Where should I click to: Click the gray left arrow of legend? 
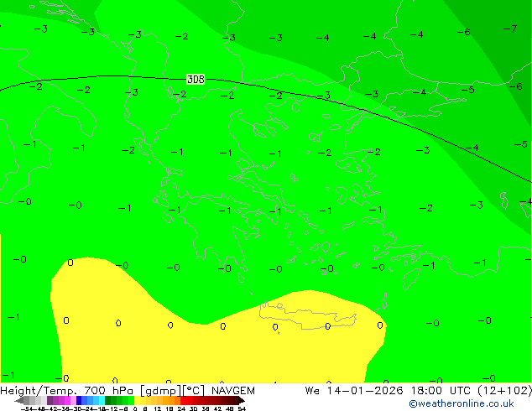pos(19,401)
